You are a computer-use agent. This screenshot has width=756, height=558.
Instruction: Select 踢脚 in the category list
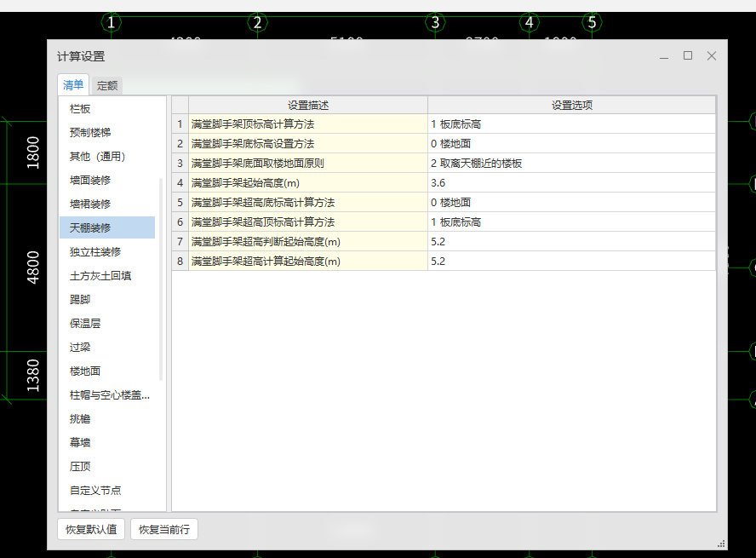pyautogui.click(x=107, y=300)
